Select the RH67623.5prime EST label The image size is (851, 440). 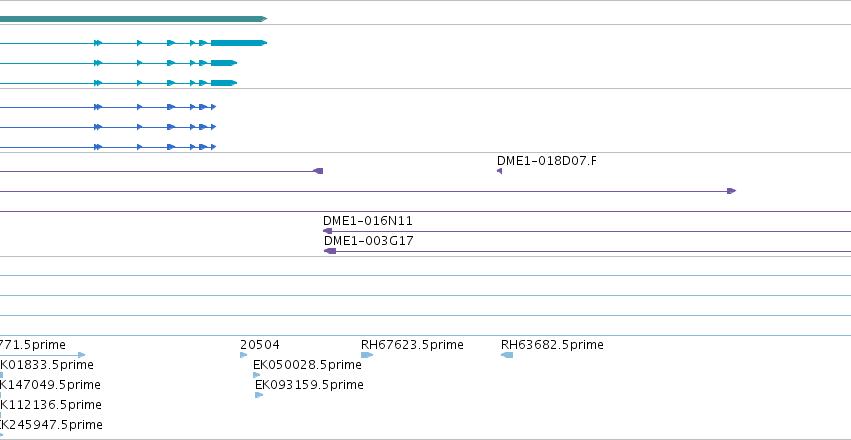(x=412, y=345)
